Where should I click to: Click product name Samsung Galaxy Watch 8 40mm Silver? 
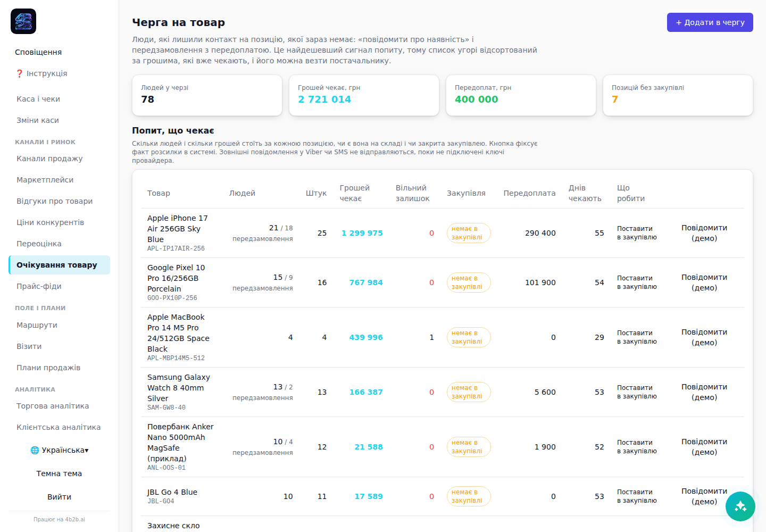[179, 388]
